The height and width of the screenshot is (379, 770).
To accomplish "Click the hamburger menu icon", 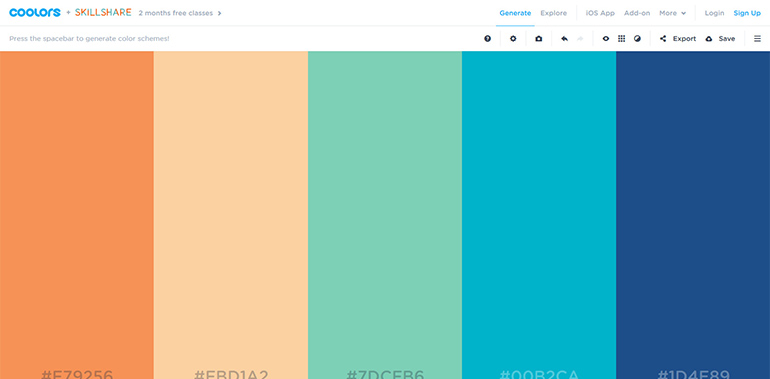I will (757, 38).
